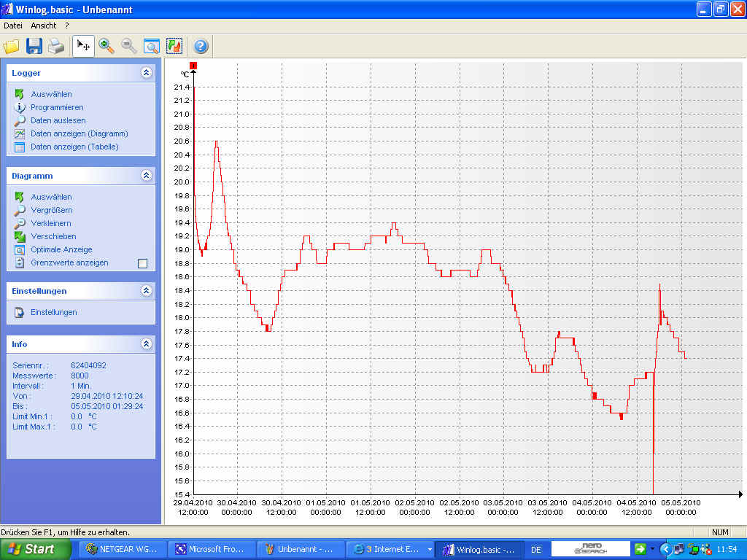
Task: Print the diagram using the printer icon
Action: 55,46
